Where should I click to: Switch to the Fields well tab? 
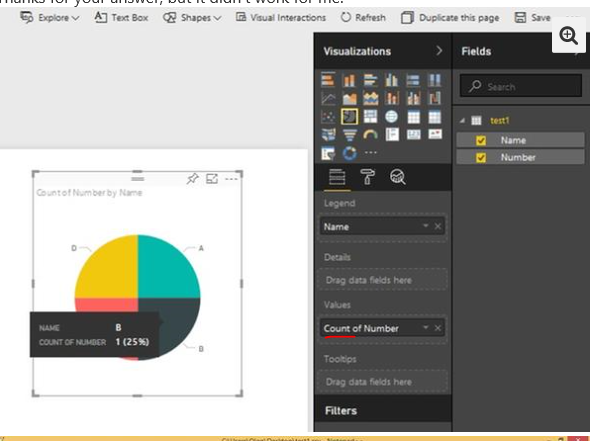[x=337, y=177]
